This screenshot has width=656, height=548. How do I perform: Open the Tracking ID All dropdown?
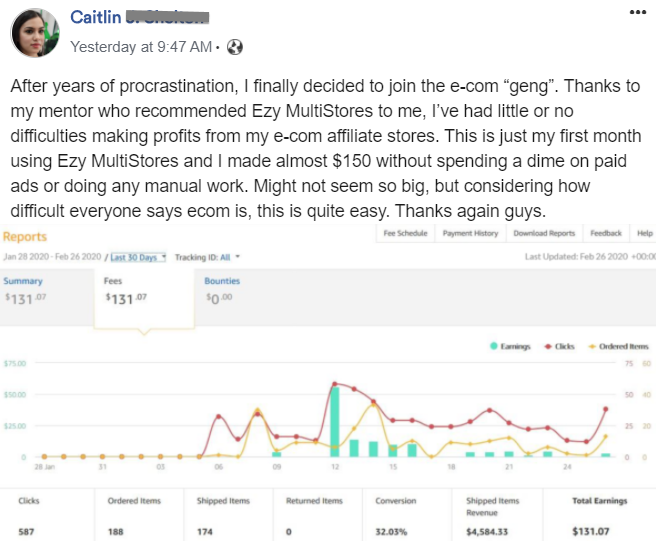(x=206, y=258)
